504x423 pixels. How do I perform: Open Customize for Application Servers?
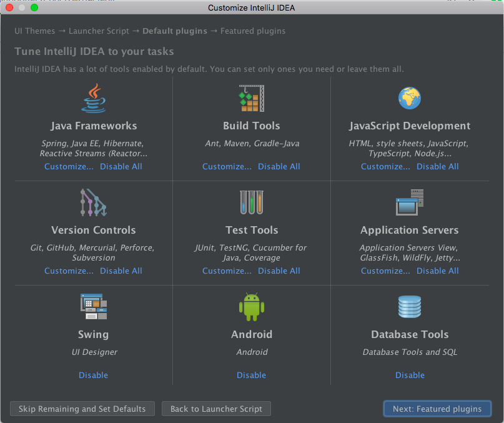point(385,271)
